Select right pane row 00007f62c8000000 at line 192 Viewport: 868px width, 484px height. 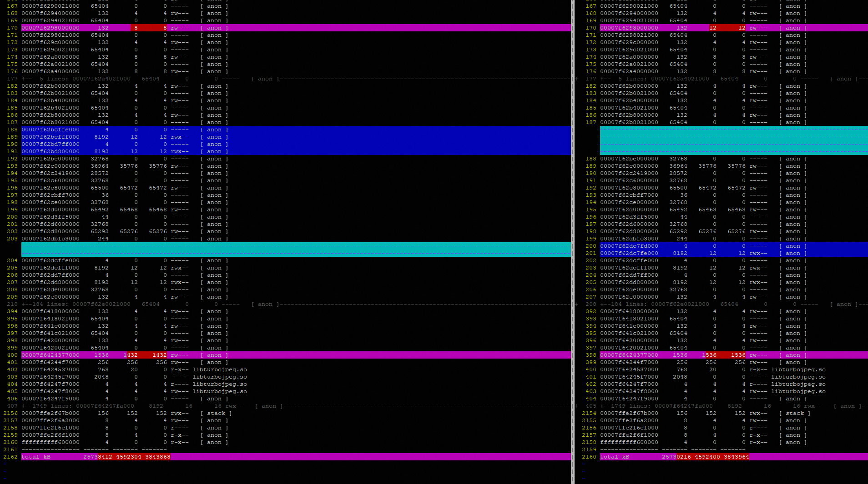pos(734,188)
